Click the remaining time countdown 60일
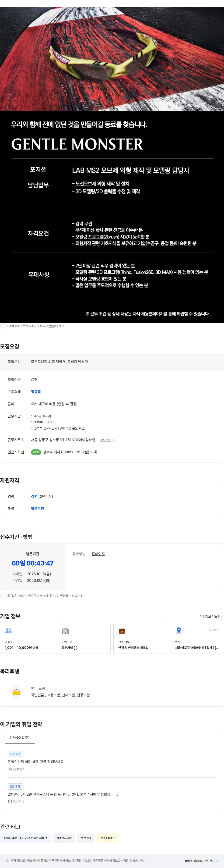The width and height of the screenshot is (224, 868). point(33,563)
